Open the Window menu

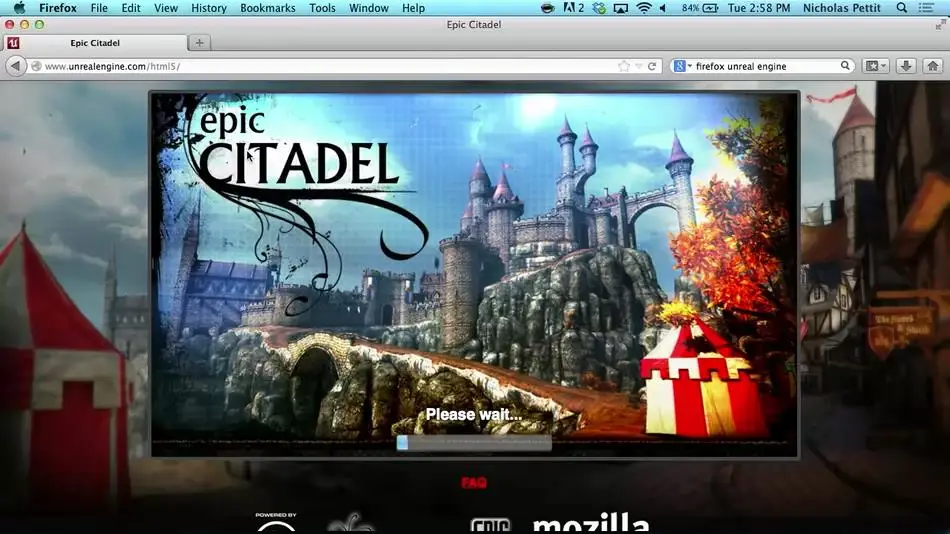click(x=368, y=8)
